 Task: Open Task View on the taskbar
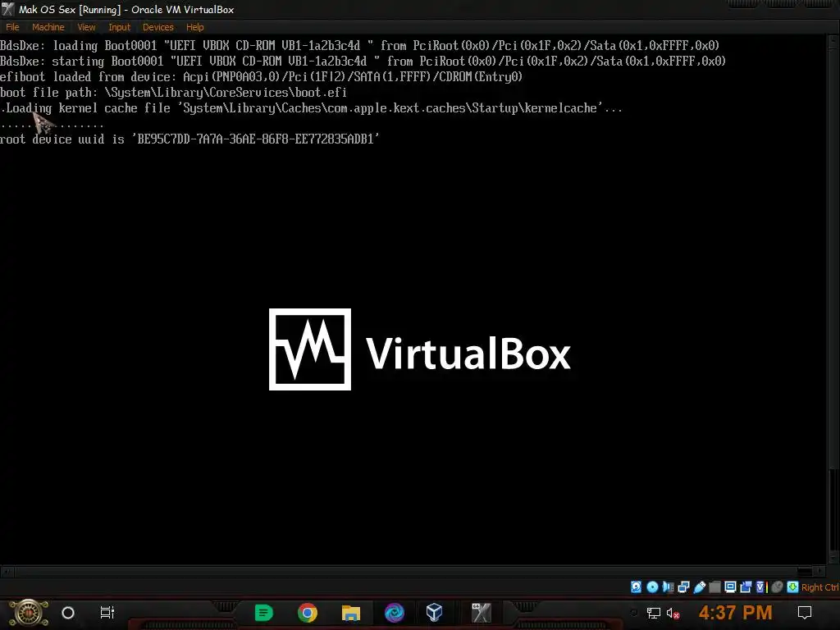107,612
